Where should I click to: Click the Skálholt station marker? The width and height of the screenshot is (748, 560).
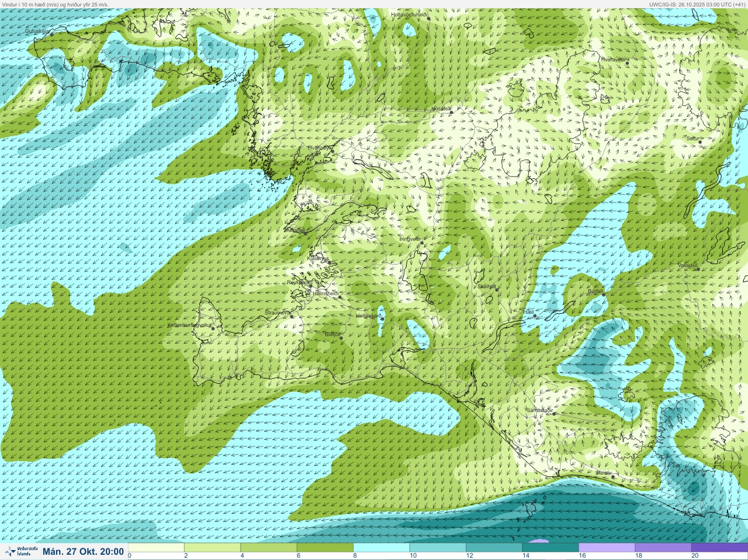(498, 290)
